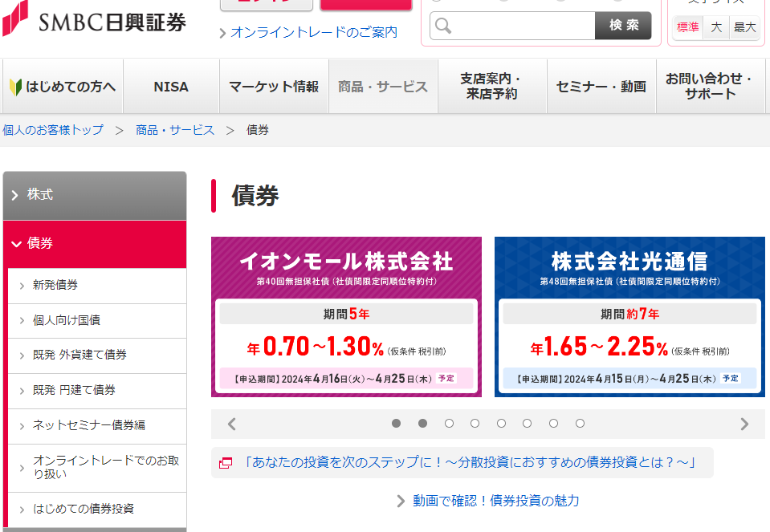Viewport: 770px width, 532px height.
Task: Open オンライントレードのご案内 link
Action: pyautogui.click(x=314, y=32)
